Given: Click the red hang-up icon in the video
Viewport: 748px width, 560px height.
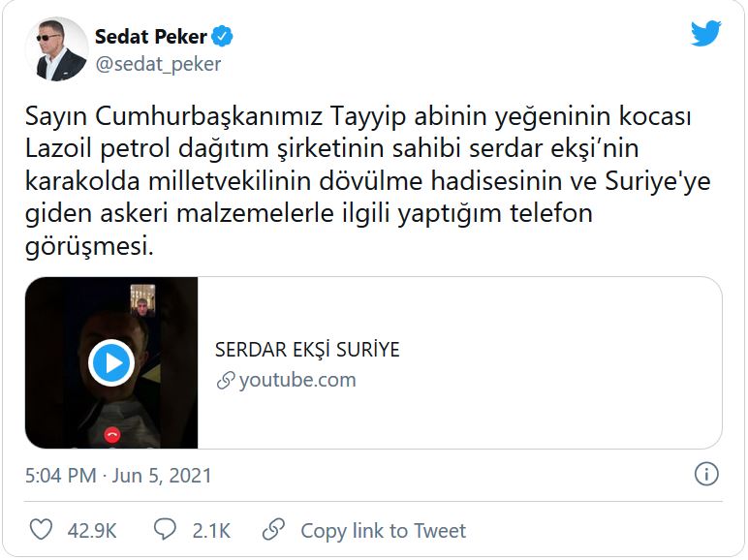Looking at the screenshot, I should (x=112, y=434).
